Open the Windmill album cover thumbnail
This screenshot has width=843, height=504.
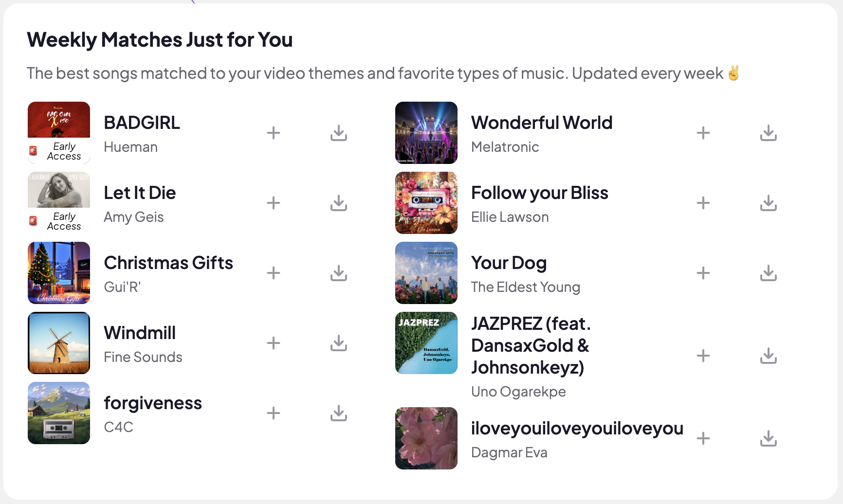[59, 343]
